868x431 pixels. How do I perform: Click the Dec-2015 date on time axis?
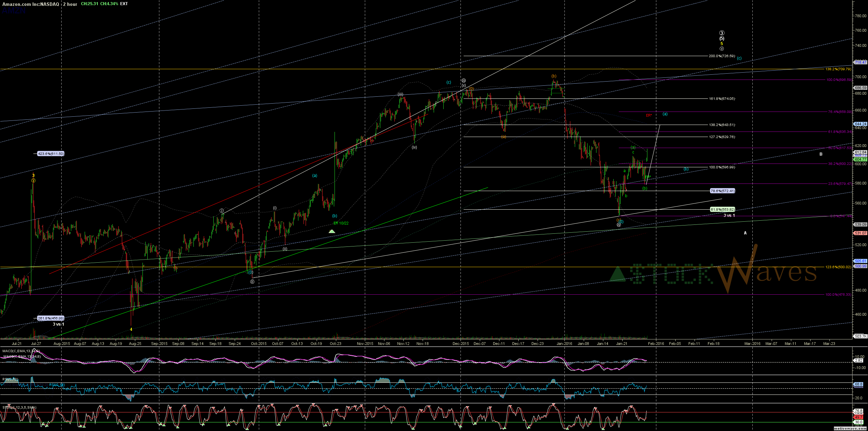[461, 343]
